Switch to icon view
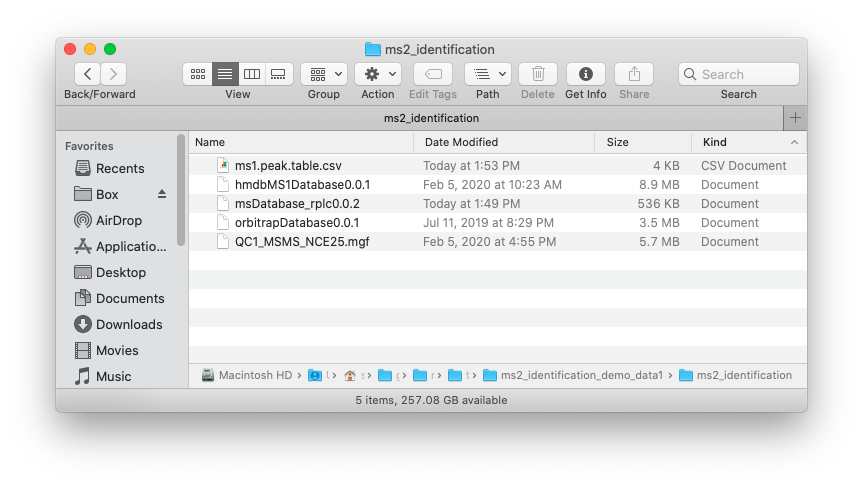Image resolution: width=863 pixels, height=486 pixels. click(x=198, y=74)
